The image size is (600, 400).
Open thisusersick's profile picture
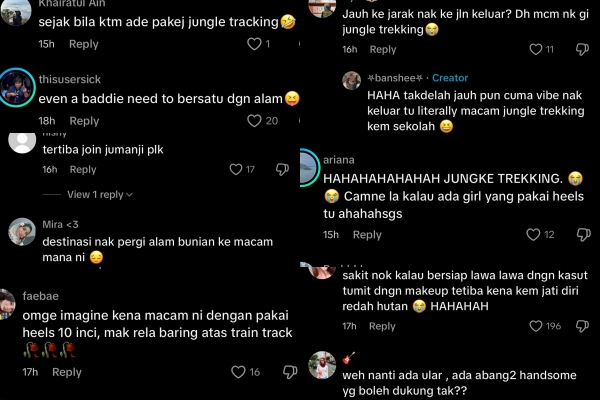(16, 87)
